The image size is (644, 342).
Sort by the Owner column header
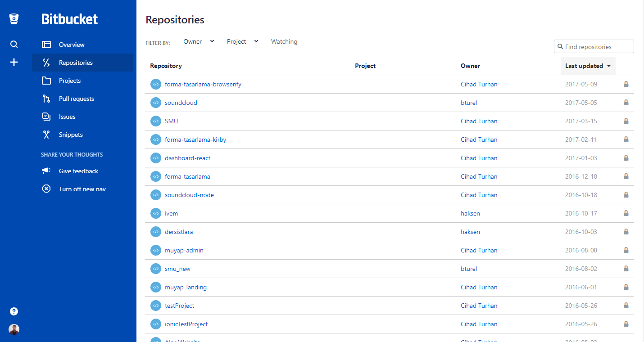pyautogui.click(x=470, y=66)
